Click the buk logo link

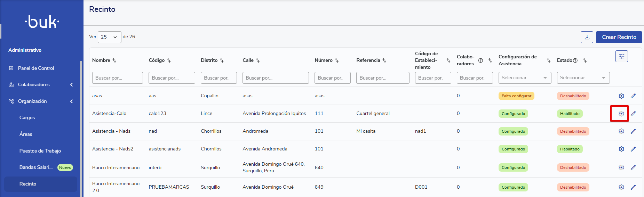coord(42,22)
